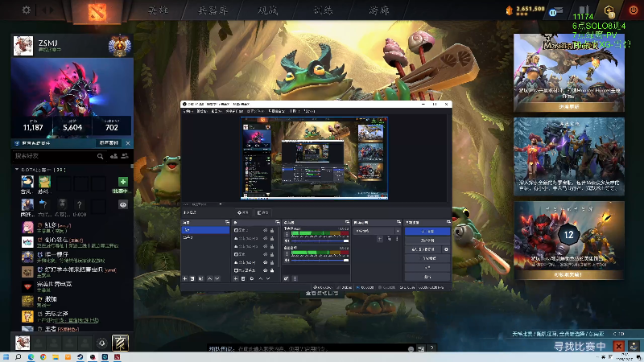Click the green plus party invite button
The image size is (644, 362).
click(x=123, y=182)
